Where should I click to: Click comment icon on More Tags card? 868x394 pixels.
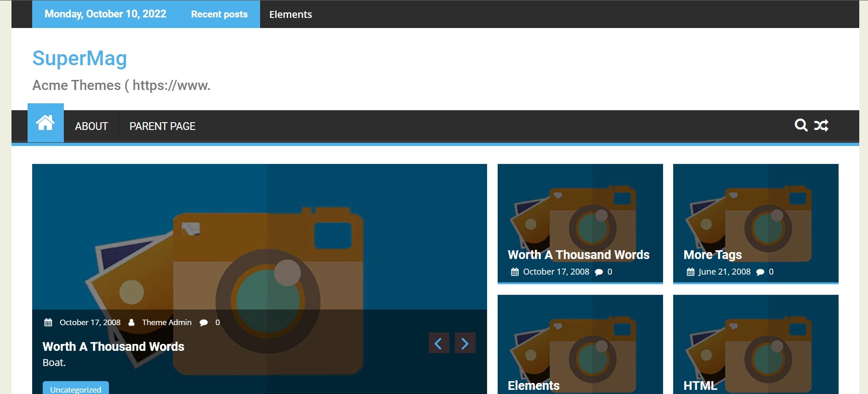(760, 272)
